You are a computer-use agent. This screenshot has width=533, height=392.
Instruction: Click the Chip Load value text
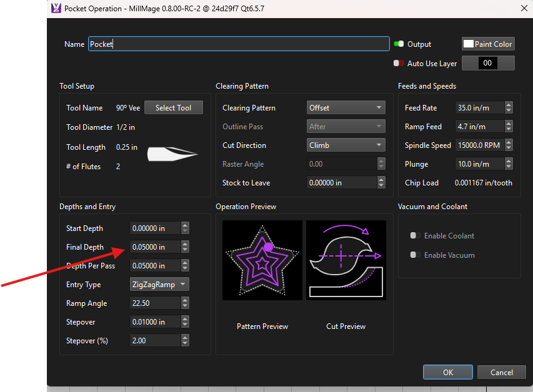click(484, 183)
